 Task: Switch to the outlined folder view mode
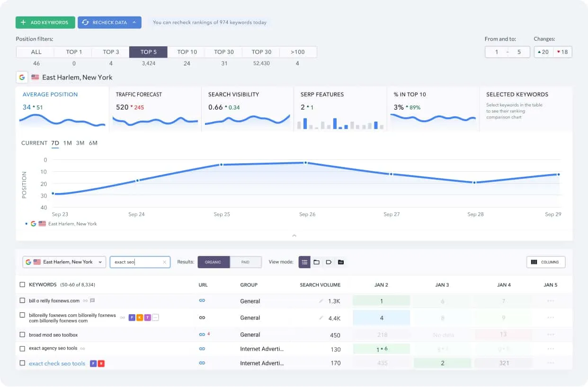[x=316, y=262]
